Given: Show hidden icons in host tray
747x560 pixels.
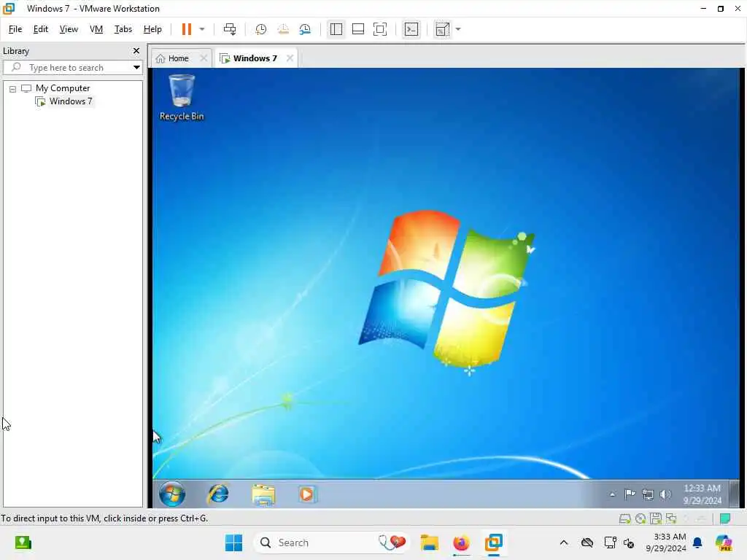Looking at the screenshot, I should [564, 542].
